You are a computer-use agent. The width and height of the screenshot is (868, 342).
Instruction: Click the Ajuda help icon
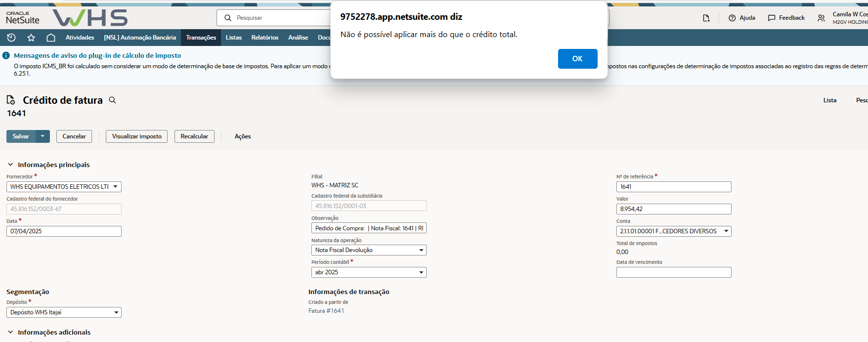[732, 18]
